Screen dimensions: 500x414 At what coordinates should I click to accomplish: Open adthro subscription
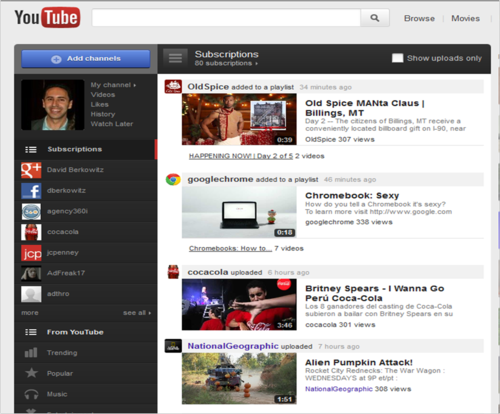[x=58, y=294]
